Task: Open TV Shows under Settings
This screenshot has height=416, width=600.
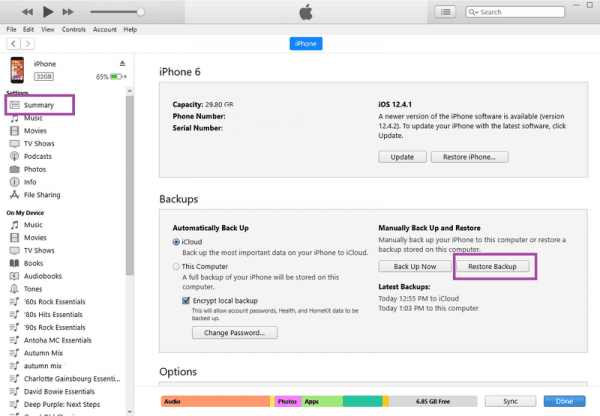Action: pyautogui.click(x=39, y=144)
